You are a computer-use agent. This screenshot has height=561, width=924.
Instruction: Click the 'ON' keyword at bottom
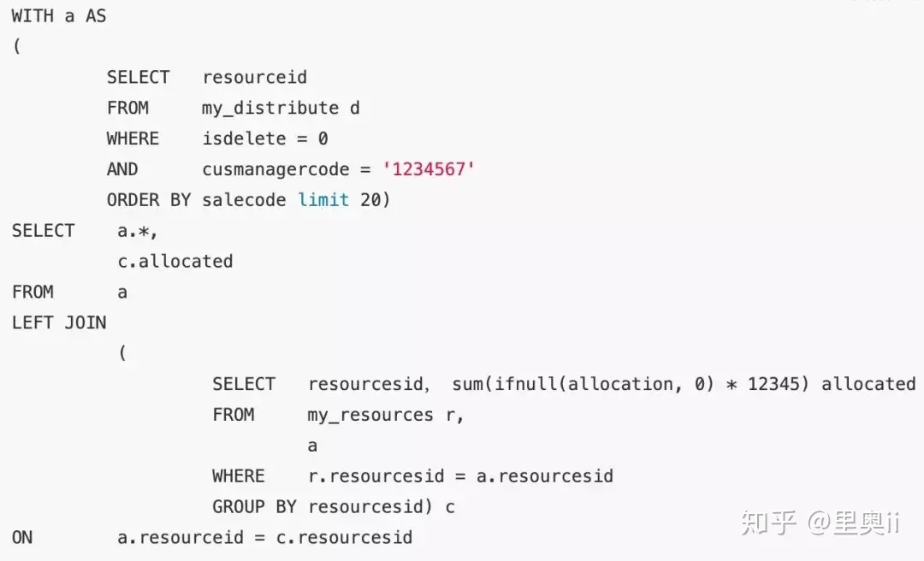tap(22, 537)
